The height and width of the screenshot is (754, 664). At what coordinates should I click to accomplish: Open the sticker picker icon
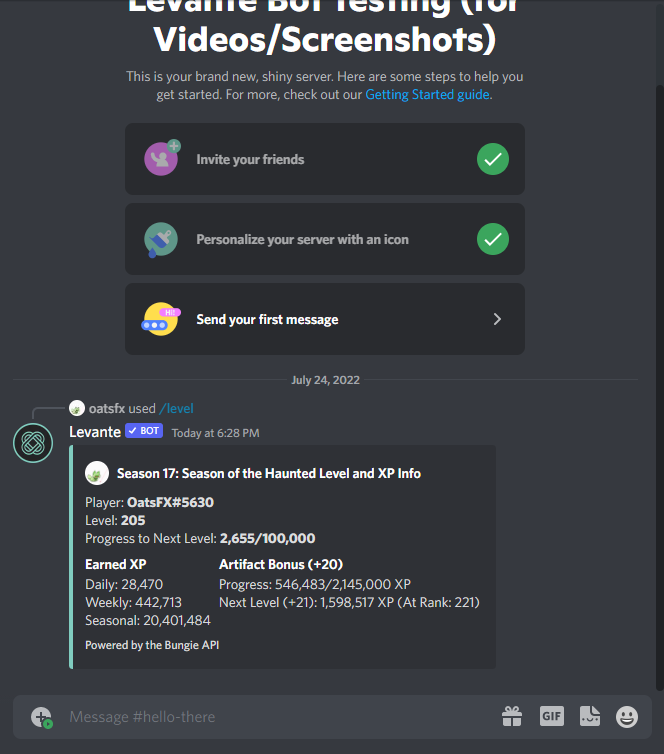click(589, 716)
